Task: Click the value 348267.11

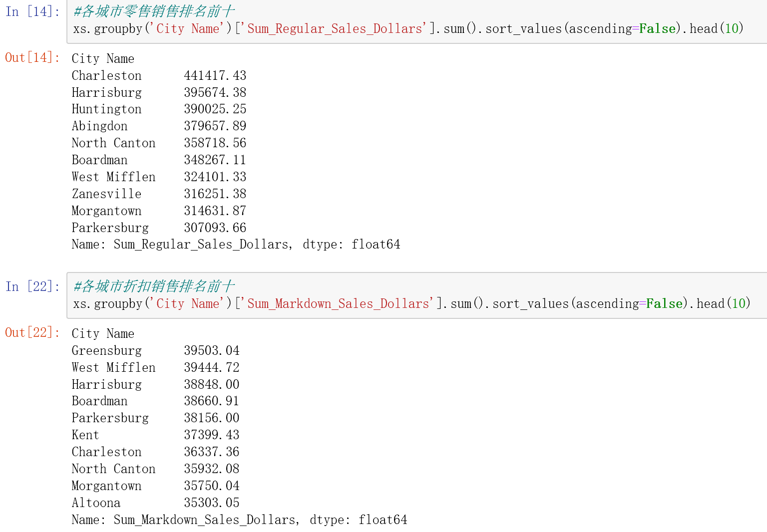Action: coord(215,160)
